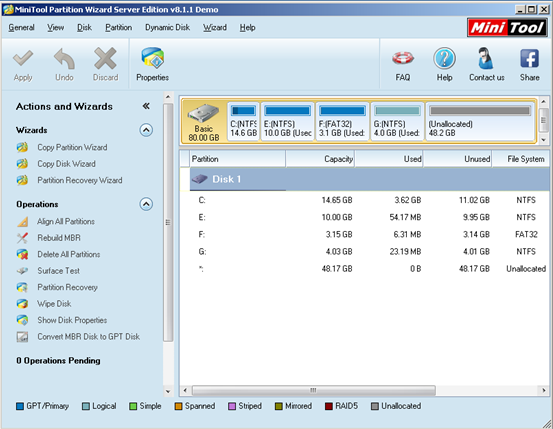The width and height of the screenshot is (553, 429).
Task: Click the horizontal scrollbar right arrow
Action: click(544, 390)
